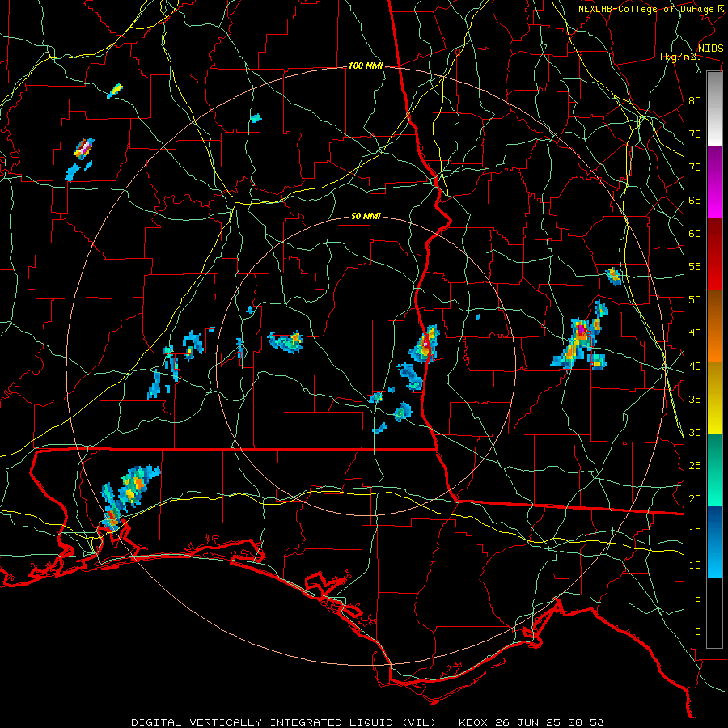Click the red-cored storm cell on the thick state border
Viewport: 728px width, 728px height.
[425, 345]
